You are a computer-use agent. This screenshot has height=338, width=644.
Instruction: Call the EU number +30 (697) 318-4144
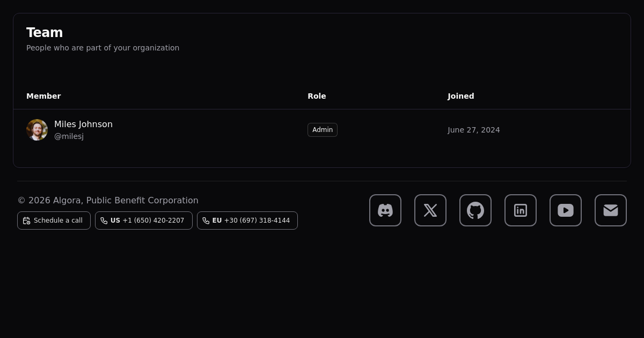[247, 221]
